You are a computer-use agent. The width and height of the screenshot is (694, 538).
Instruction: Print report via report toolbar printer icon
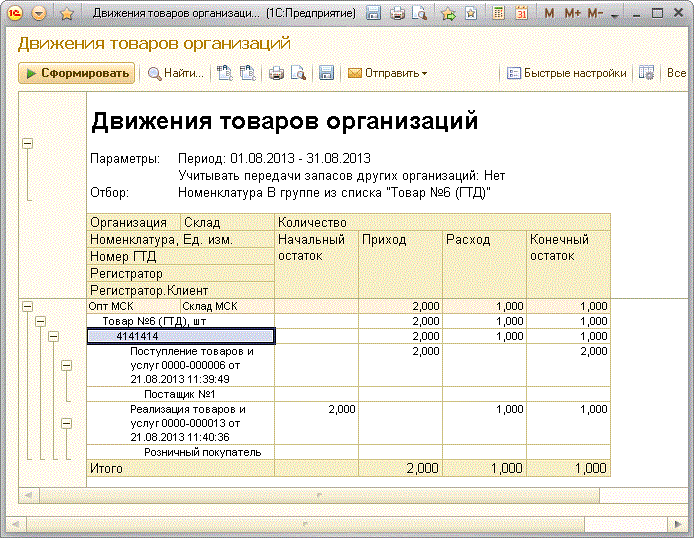[277, 73]
